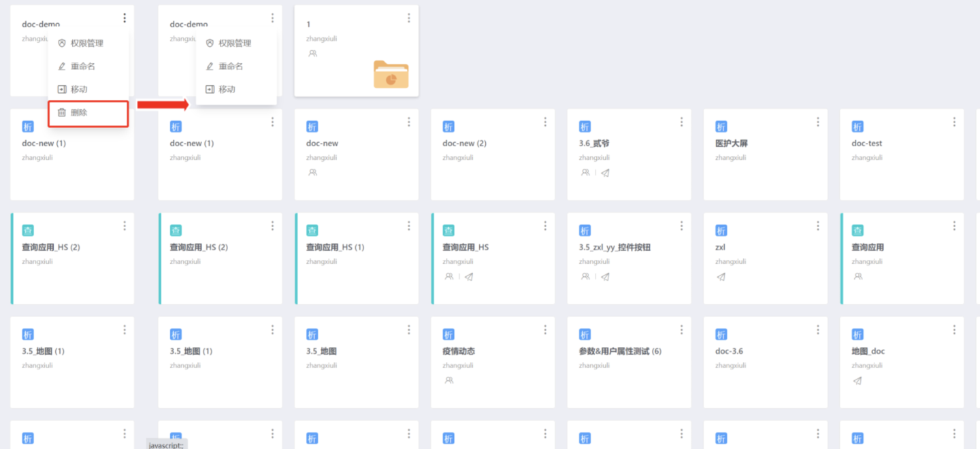980x449 pixels.
Task: Click the orange folder icon on card "1"
Action: point(391,75)
